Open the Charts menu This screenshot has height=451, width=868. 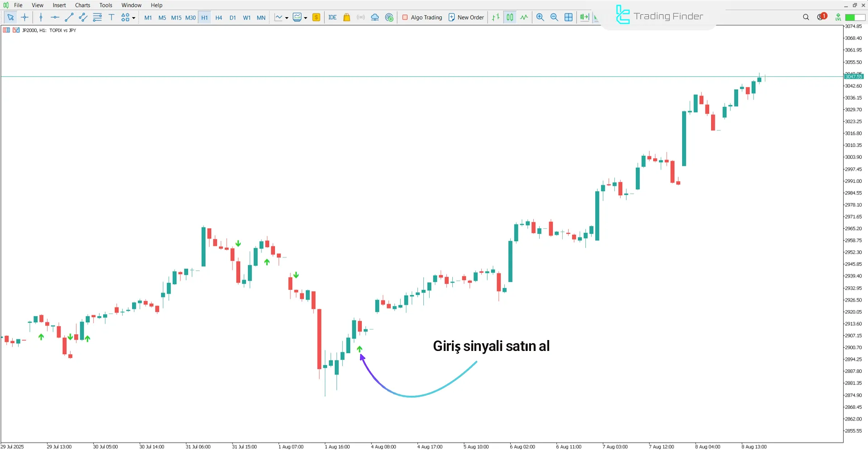point(82,5)
